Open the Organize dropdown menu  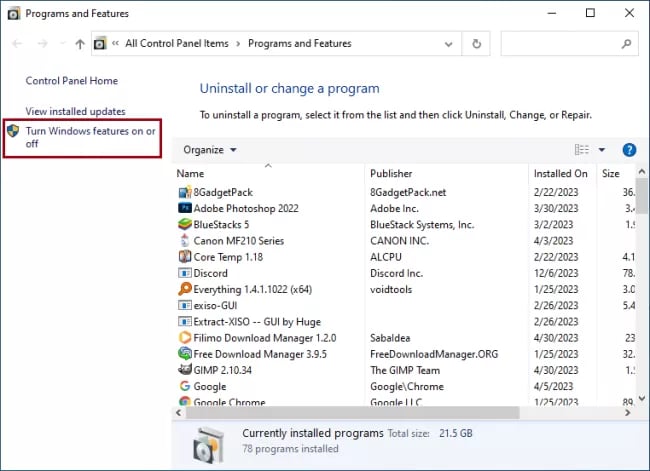tap(210, 150)
